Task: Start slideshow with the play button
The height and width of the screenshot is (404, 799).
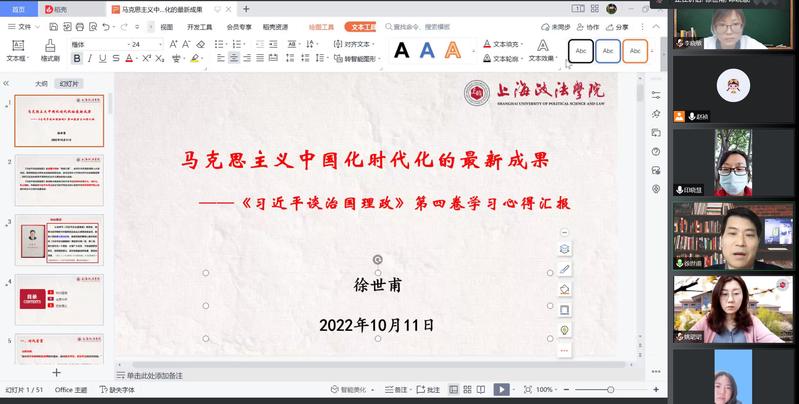Action: coord(502,389)
